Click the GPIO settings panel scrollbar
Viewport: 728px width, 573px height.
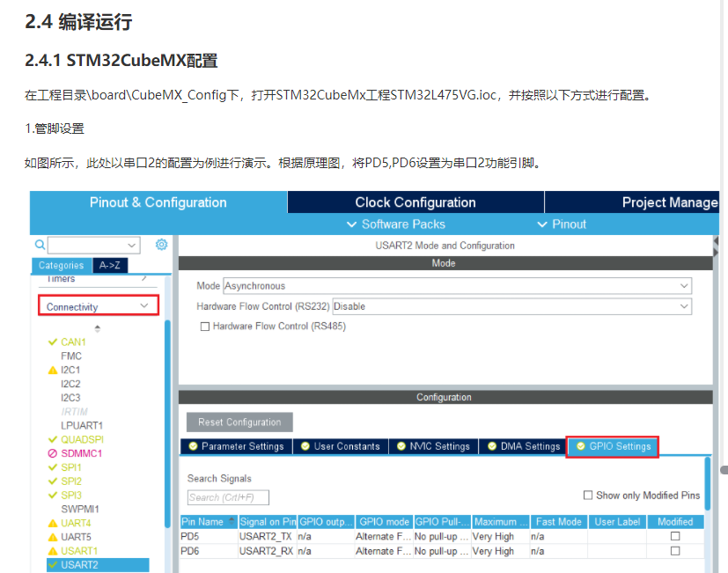click(708, 483)
